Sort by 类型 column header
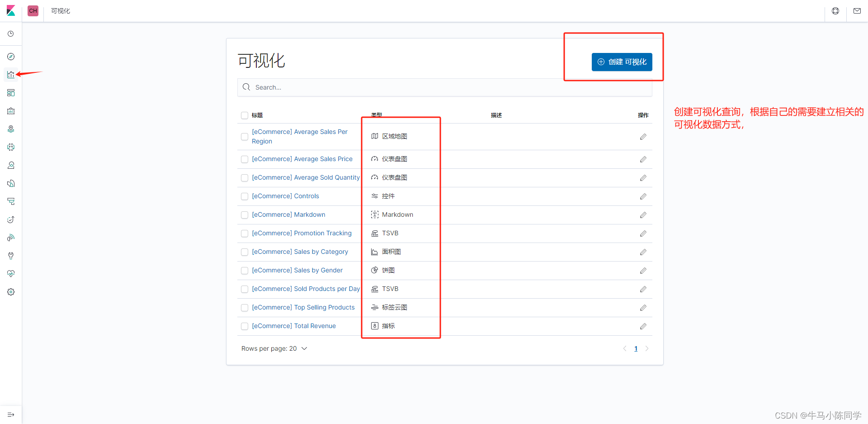868x424 pixels. click(377, 114)
